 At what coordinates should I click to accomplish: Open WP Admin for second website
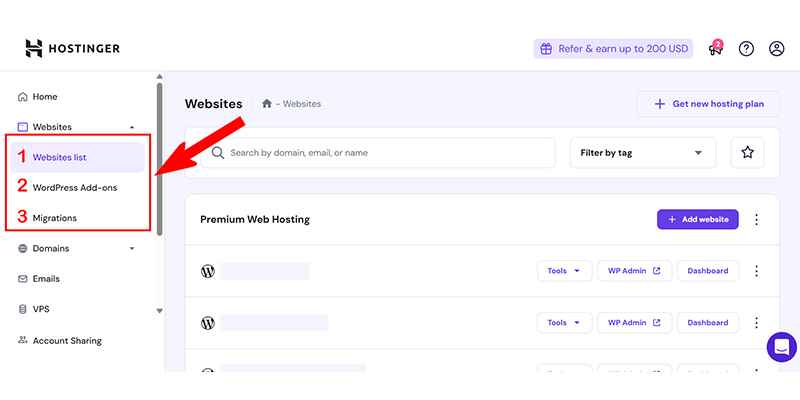(634, 323)
